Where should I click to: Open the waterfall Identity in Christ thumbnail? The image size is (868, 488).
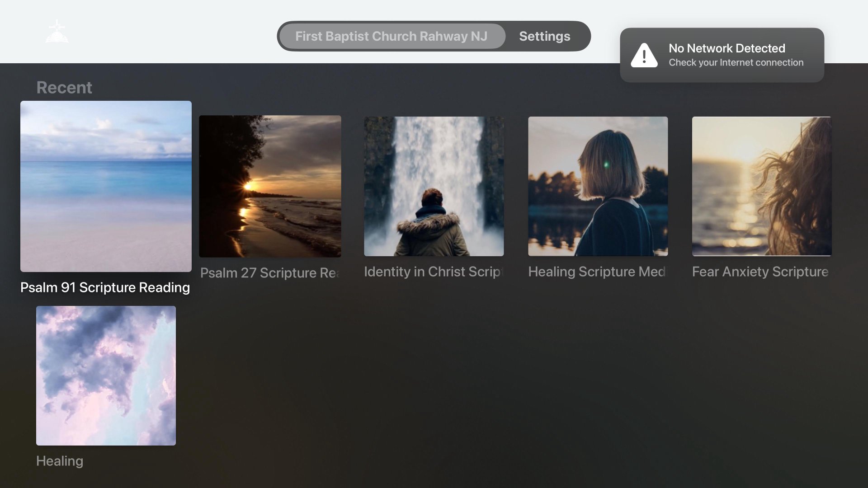point(434,186)
